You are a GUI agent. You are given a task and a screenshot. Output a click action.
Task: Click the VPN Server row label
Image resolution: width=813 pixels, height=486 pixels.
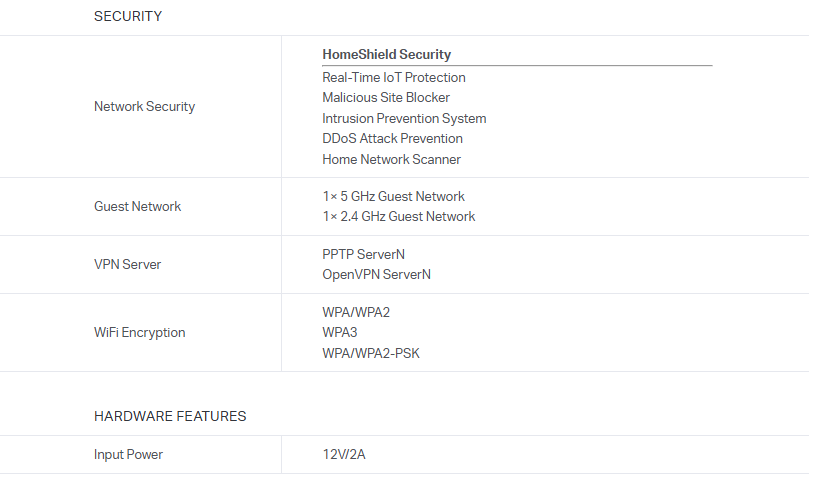[x=127, y=264]
